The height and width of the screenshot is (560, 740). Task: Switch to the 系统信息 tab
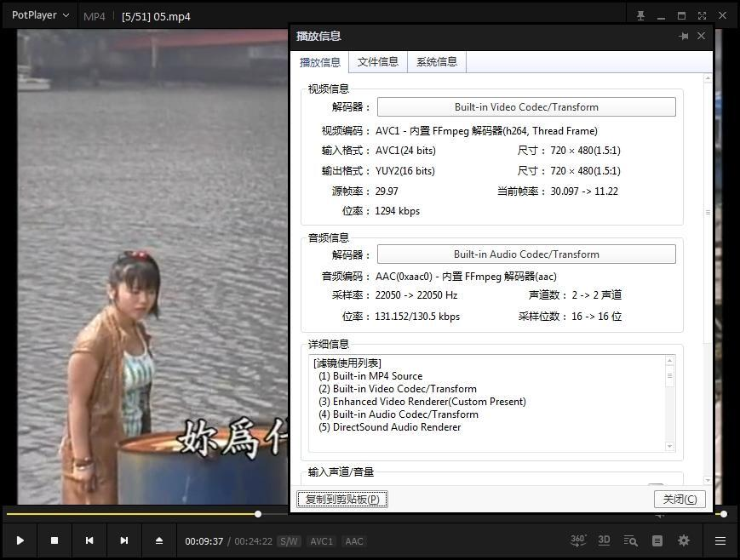point(437,62)
